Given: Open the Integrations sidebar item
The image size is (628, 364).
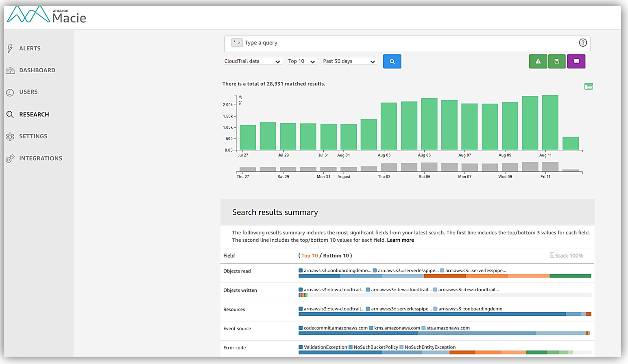Looking at the screenshot, I should tap(40, 158).
